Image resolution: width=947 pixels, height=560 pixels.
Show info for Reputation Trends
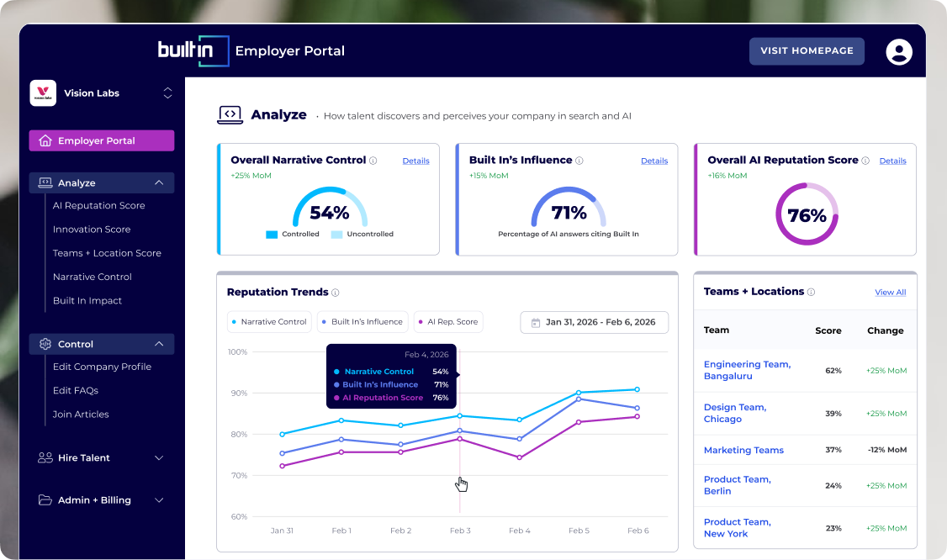click(336, 293)
